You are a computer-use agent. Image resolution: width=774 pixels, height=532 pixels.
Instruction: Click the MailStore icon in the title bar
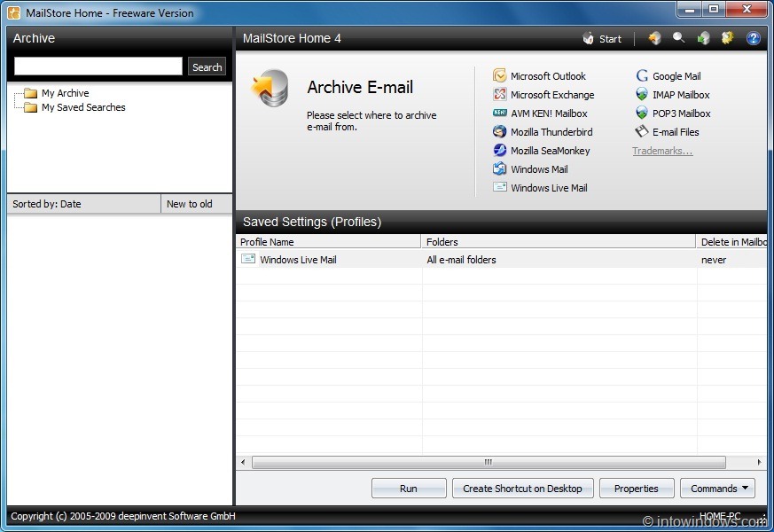(x=14, y=12)
